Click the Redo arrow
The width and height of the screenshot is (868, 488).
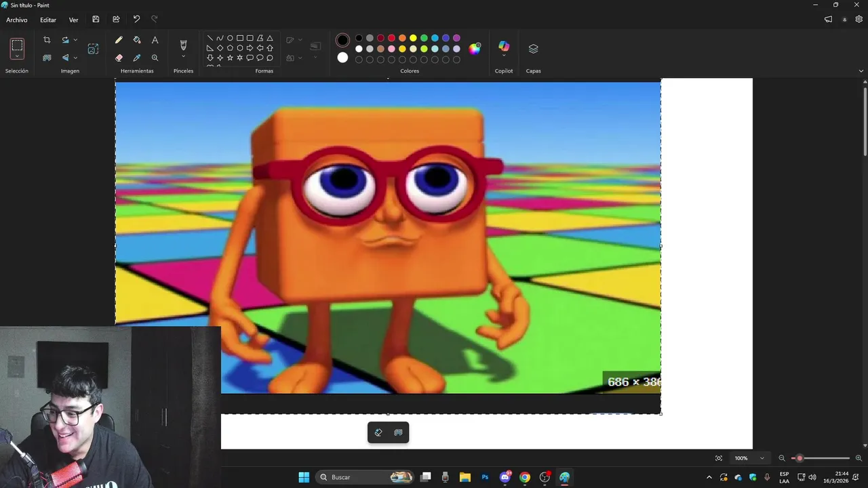point(154,19)
